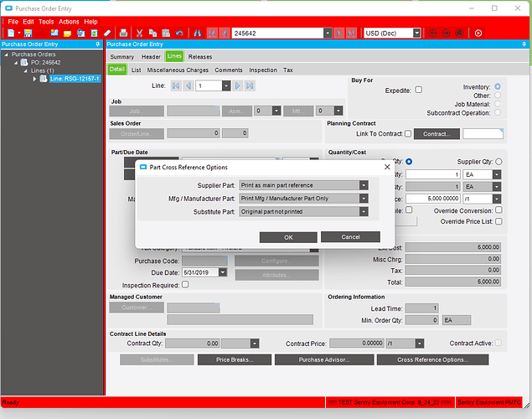
Task: Click the Paste clipboard toolbar icon
Action: click(x=166, y=34)
